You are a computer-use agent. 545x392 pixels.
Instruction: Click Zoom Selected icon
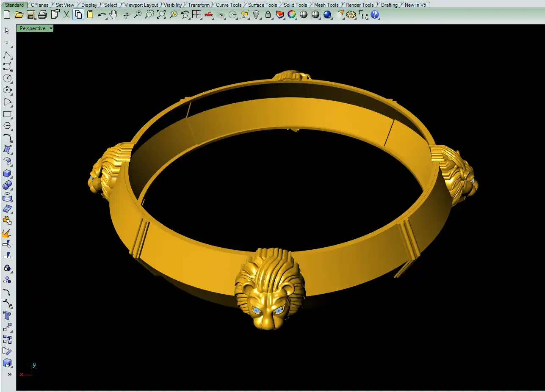tap(173, 14)
